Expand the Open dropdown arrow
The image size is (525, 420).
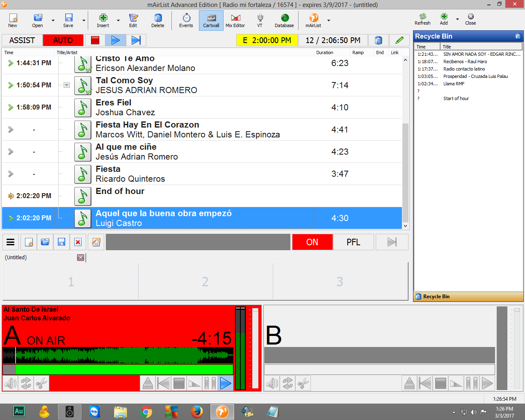click(53, 20)
